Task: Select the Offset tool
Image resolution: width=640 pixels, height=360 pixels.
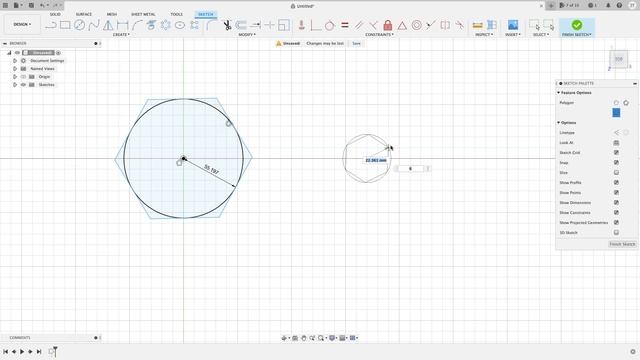Action: (241, 25)
